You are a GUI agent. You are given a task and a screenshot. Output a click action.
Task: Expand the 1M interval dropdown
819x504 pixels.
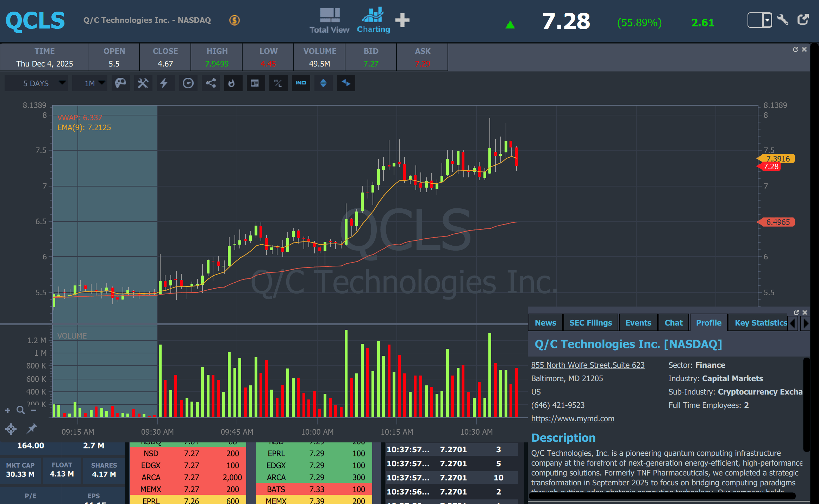pos(90,83)
